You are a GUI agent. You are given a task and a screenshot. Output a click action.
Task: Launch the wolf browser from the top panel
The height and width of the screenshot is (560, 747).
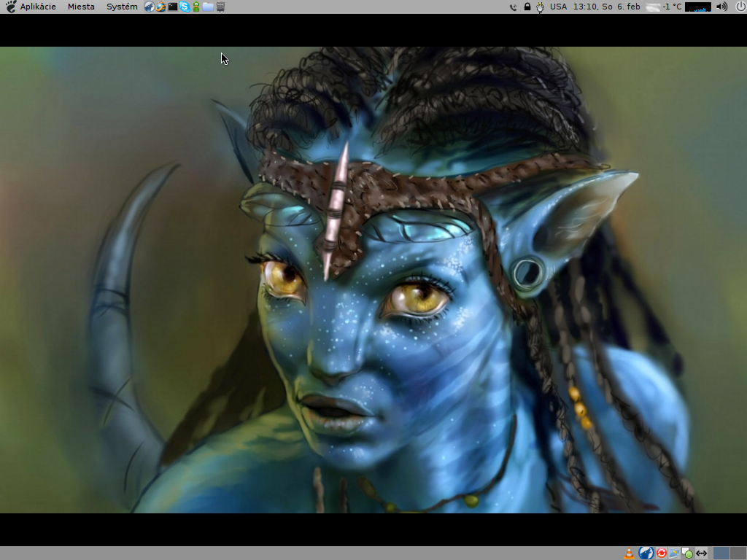149,7
